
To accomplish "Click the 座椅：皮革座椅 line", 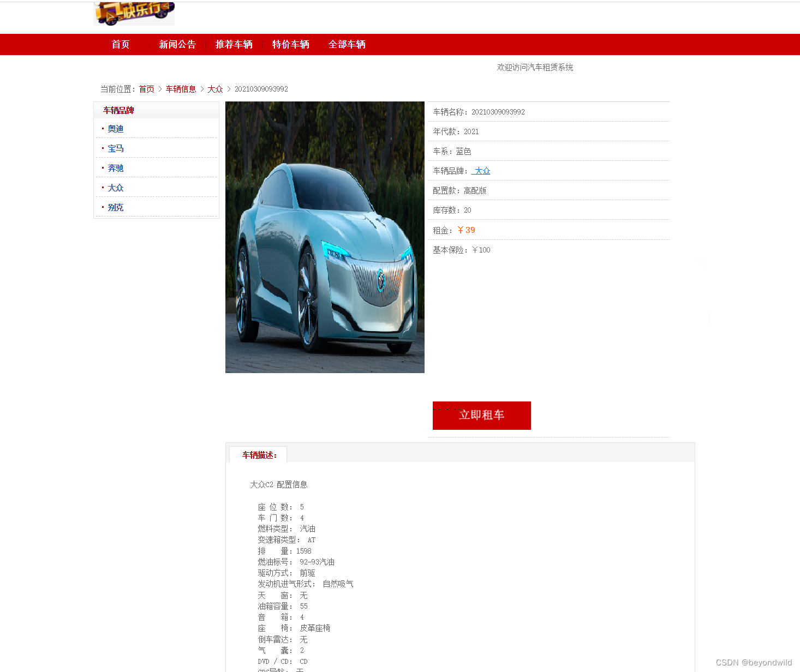I will tap(294, 628).
